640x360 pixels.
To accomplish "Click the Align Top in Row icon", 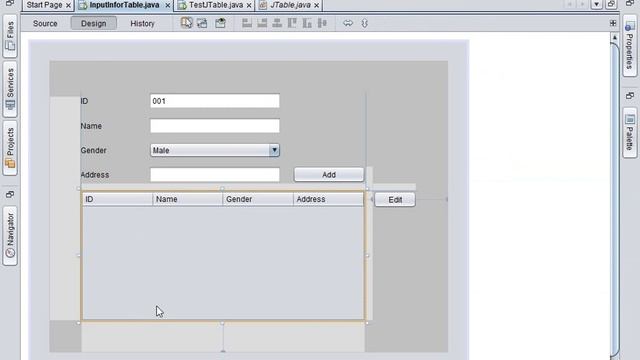I will [x=292, y=23].
